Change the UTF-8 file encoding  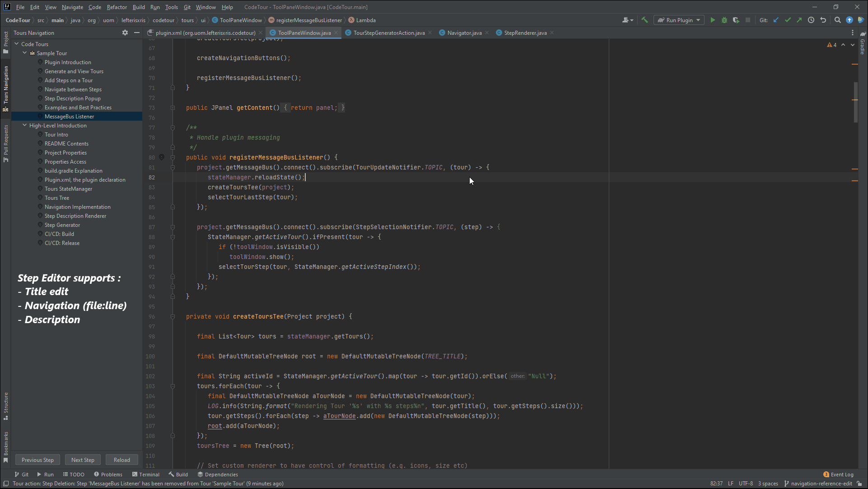[x=746, y=483]
